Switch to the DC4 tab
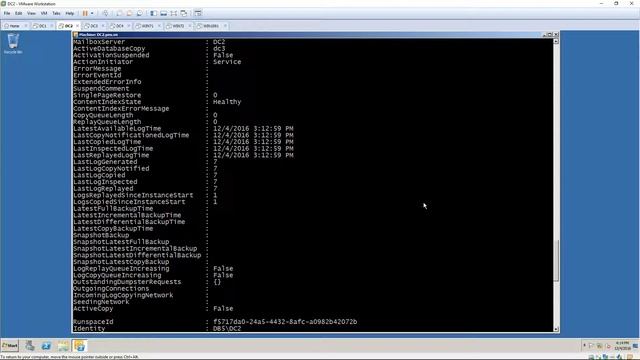 coord(119,26)
